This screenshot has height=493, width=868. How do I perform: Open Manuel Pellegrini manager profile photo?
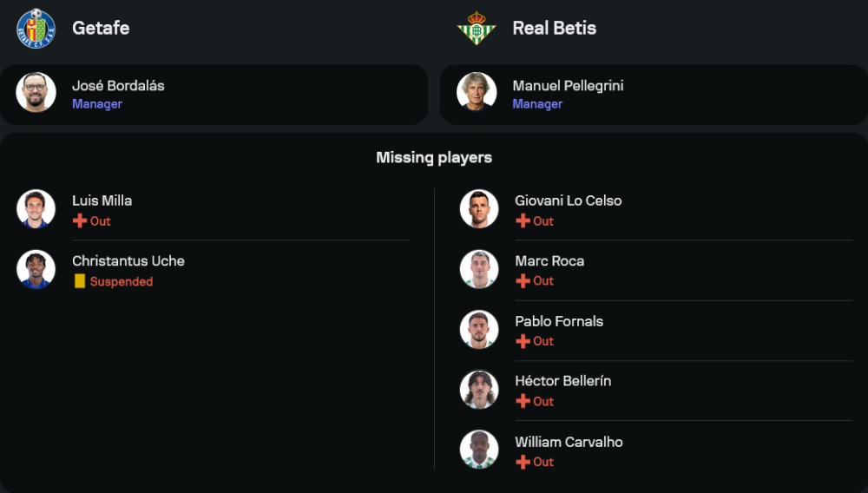pyautogui.click(x=477, y=92)
